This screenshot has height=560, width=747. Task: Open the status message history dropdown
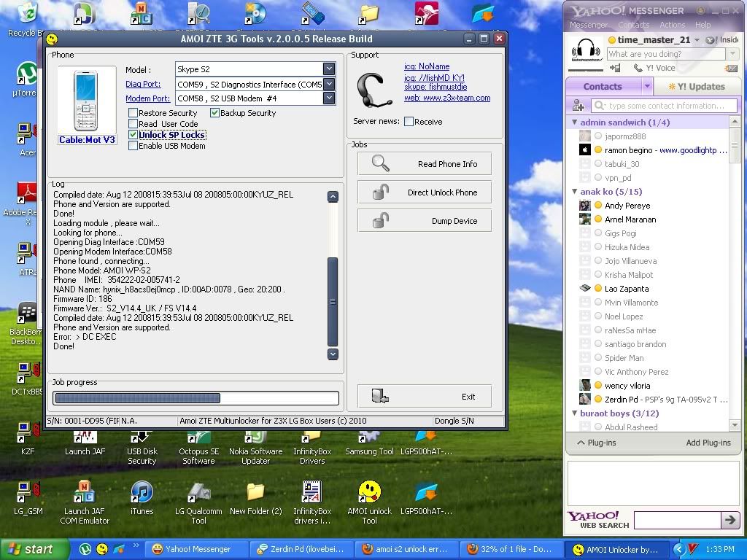(732, 54)
